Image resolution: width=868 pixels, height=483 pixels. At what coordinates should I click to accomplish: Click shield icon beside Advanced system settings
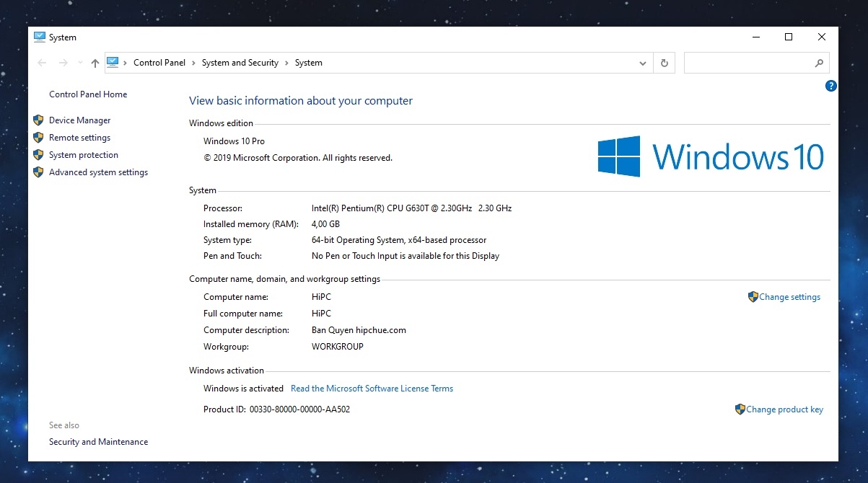39,172
